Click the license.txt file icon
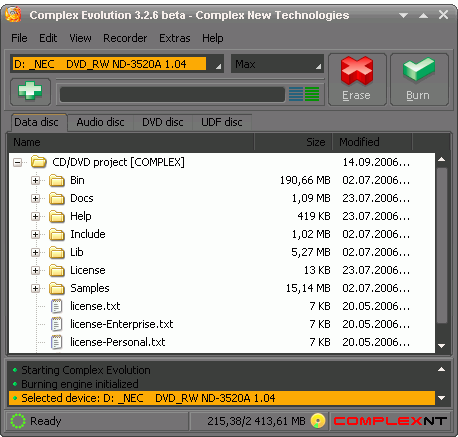Image resolution: width=458 pixels, height=437 pixels. [x=56, y=306]
